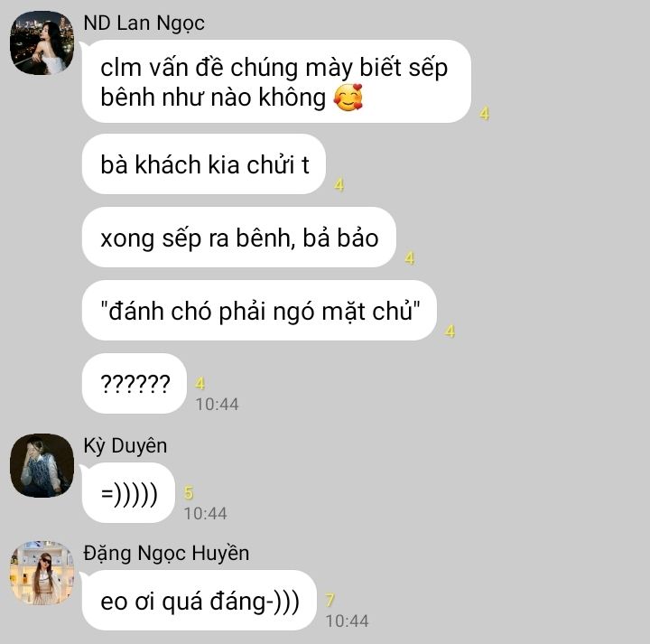Select the '??????' message bubble
The image size is (650, 644).
pos(135,384)
